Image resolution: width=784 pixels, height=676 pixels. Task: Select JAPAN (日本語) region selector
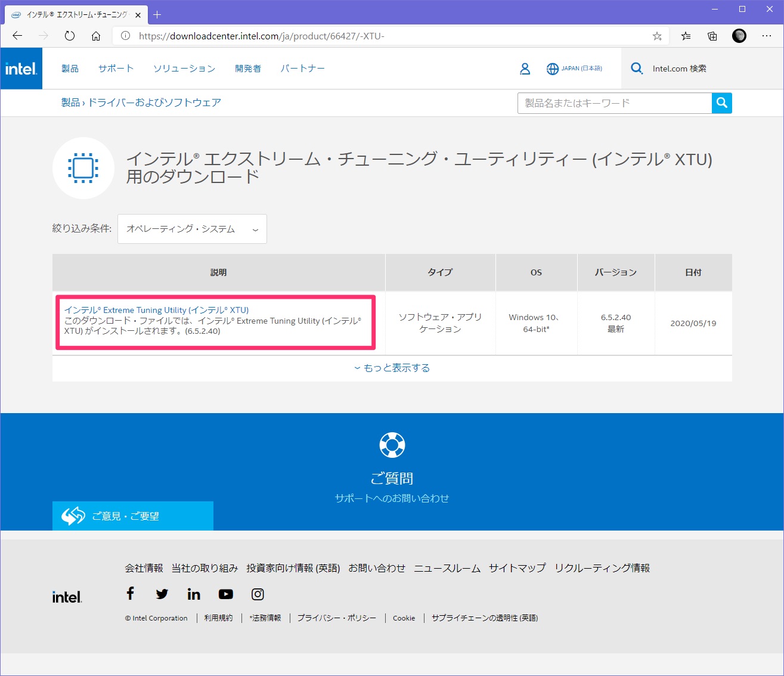pyautogui.click(x=582, y=69)
